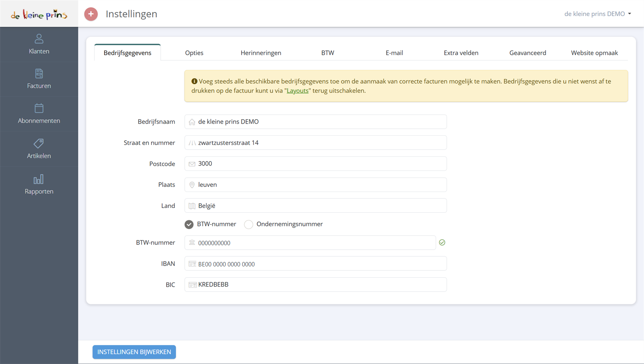
Task: Click the green BTW-nummer validation checkmark
Action: click(442, 242)
